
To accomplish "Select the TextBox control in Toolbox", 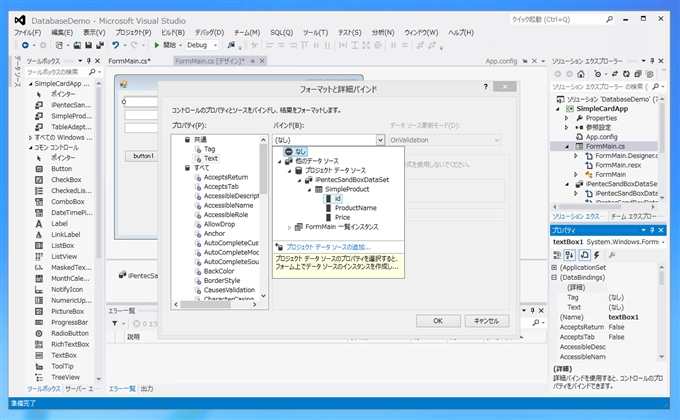I will click(64, 355).
